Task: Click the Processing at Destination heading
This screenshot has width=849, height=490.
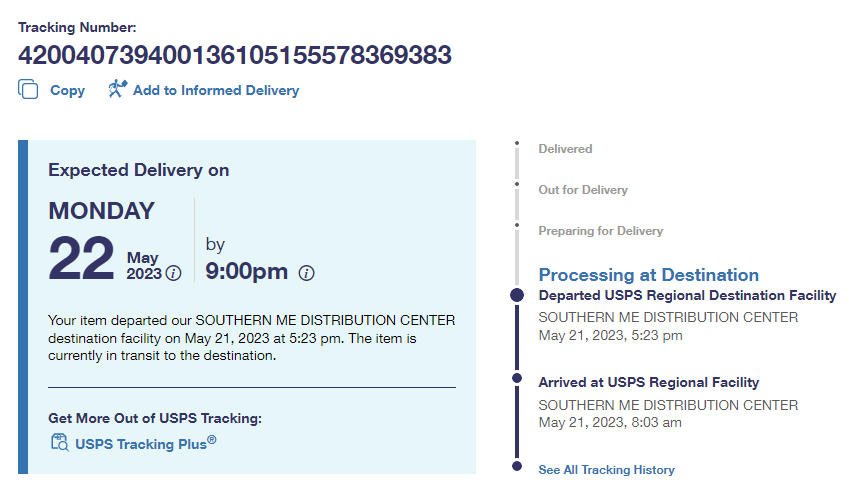Action: coord(648,275)
